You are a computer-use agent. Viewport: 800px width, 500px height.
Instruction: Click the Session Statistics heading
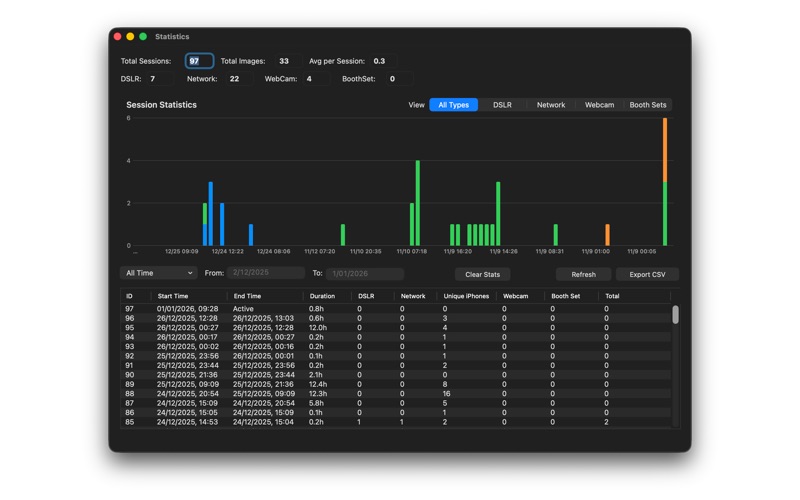(x=161, y=105)
